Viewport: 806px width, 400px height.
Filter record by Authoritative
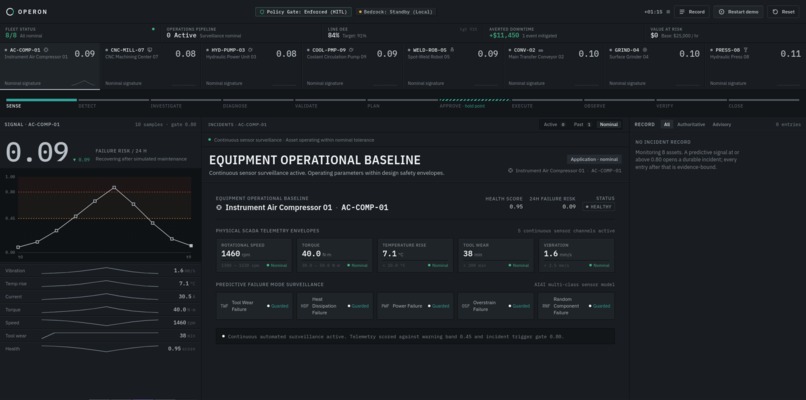[691, 124]
